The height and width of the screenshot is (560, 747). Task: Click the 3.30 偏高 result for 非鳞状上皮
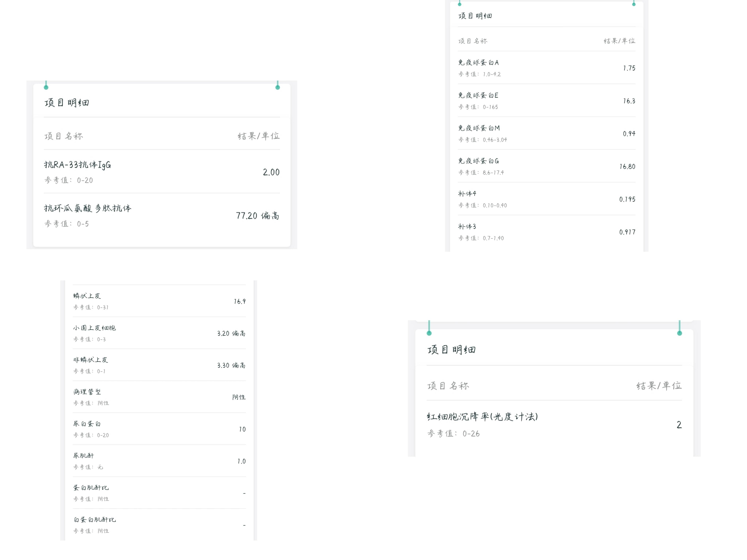[231, 365]
